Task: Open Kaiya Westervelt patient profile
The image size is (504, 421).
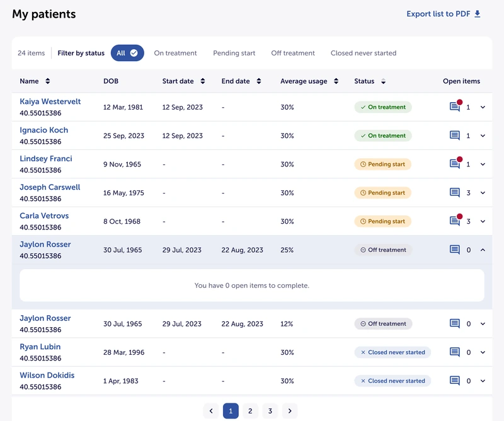Action: coord(50,101)
